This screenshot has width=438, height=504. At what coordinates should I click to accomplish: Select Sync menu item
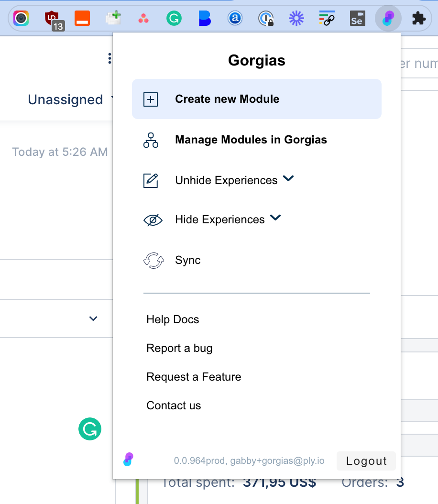click(187, 260)
